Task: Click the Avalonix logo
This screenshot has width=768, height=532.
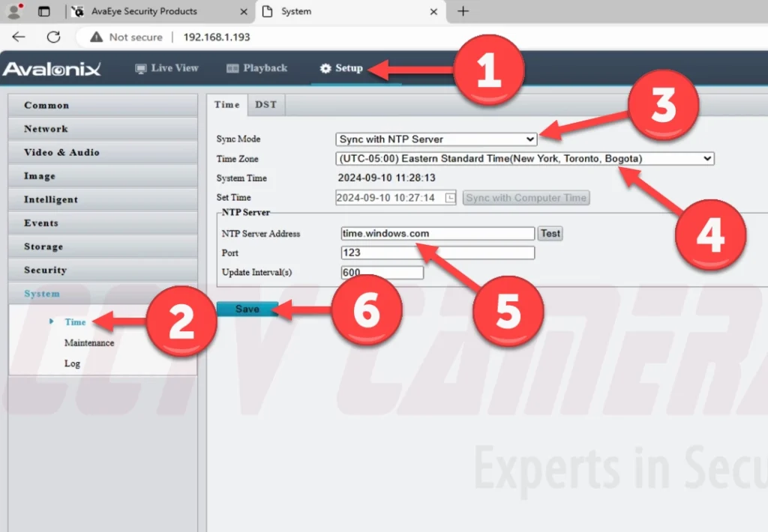Action: click(52, 69)
